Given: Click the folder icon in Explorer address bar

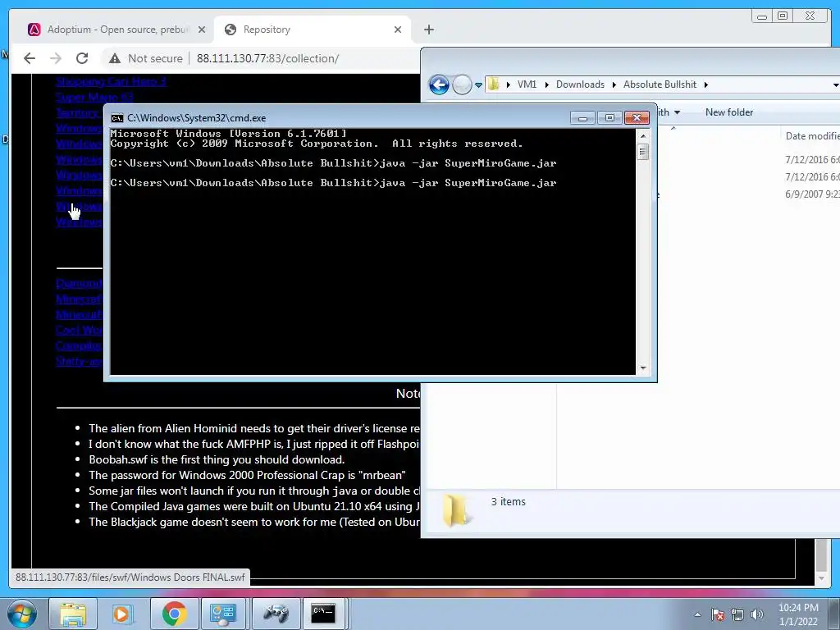Looking at the screenshot, I should click(x=493, y=84).
